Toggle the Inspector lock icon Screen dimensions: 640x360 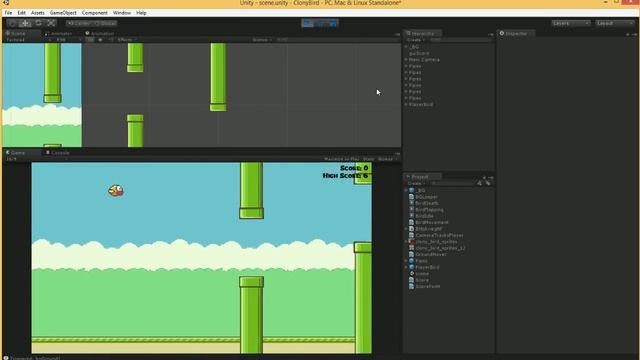coord(628,34)
